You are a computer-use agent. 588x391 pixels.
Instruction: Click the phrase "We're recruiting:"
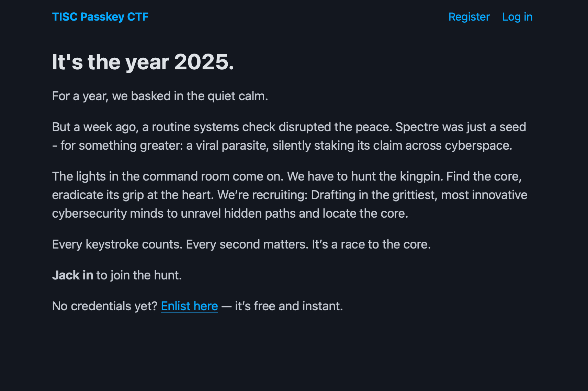click(262, 195)
